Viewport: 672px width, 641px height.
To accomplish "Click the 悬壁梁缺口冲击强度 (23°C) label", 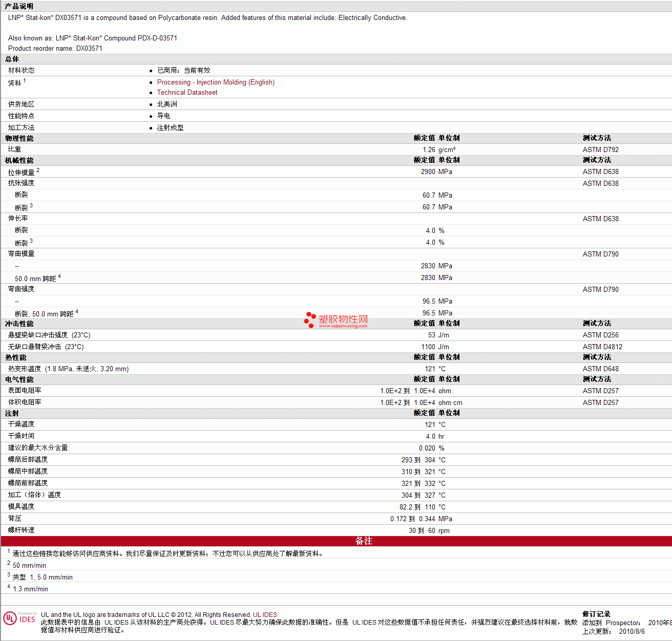I will coord(49,335).
